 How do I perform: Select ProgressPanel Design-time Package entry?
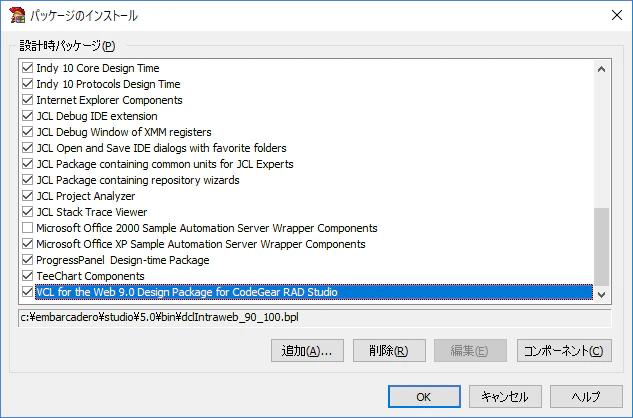point(123,260)
